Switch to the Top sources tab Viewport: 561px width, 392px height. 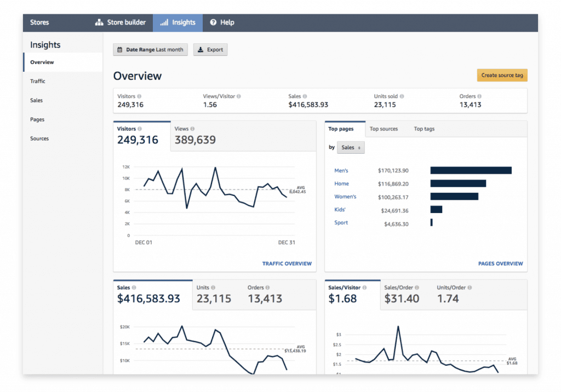383,129
